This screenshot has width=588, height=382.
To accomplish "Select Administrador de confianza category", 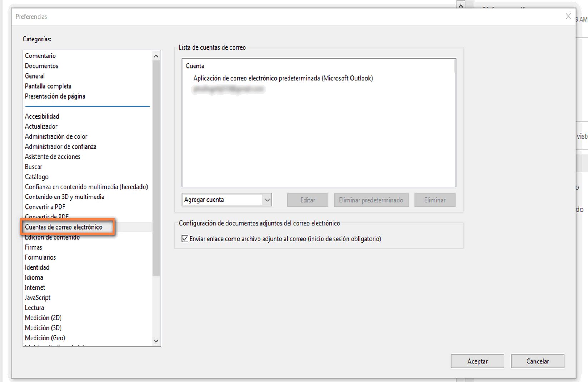I will point(61,146).
